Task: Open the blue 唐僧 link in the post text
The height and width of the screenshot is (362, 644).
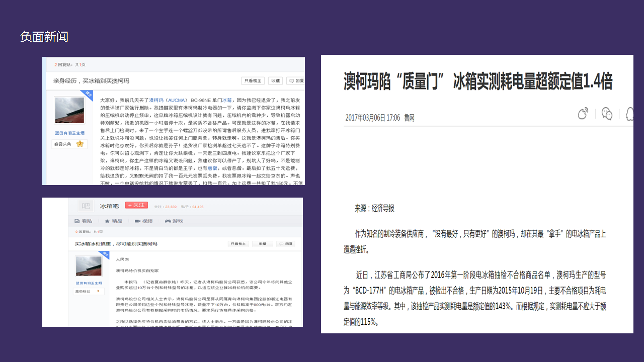Action: [213, 168]
